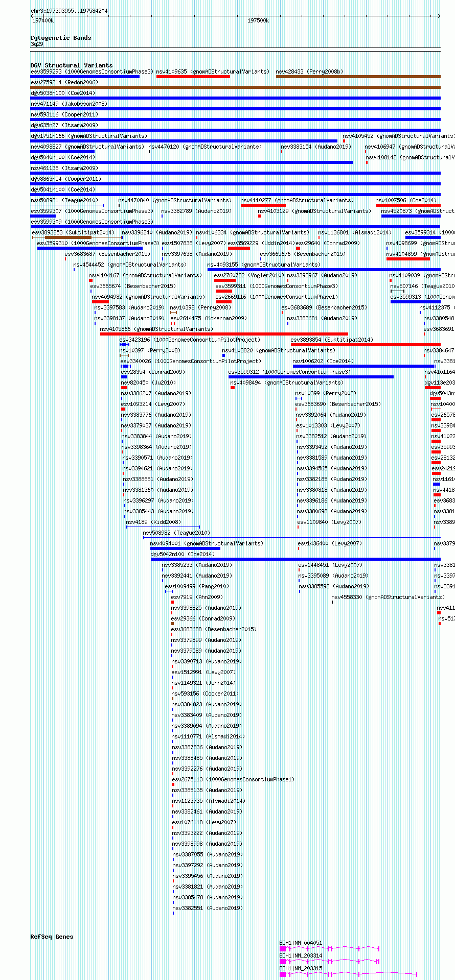Viewport: 455px width, 980px height.
Task: Click esv2614175 (McKernan2009) label
Action: pyautogui.click(x=209, y=319)
